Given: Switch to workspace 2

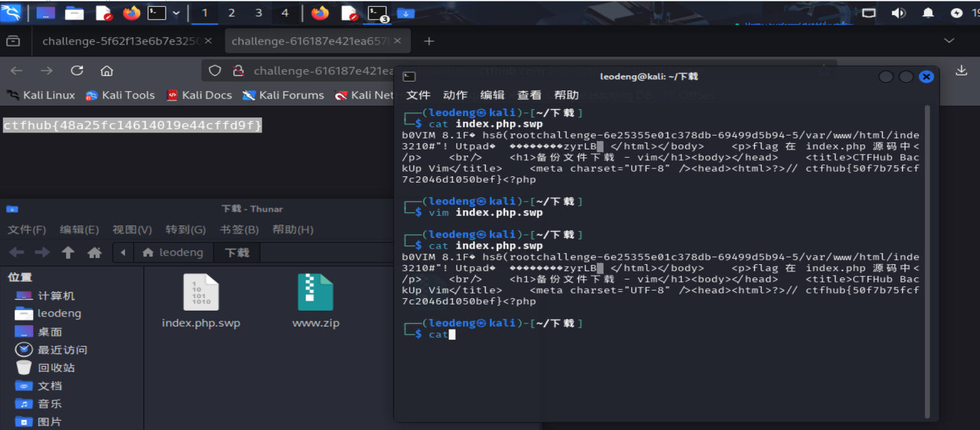Looking at the screenshot, I should (232, 13).
